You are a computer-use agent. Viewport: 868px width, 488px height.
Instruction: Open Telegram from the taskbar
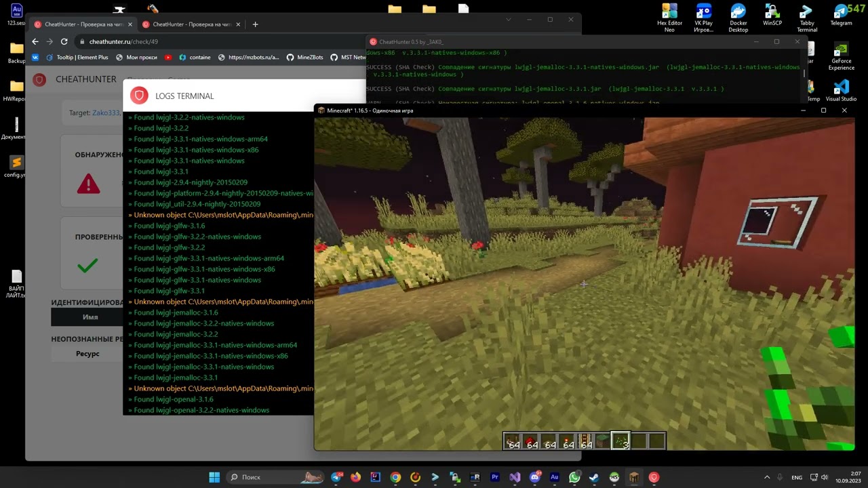(337, 477)
